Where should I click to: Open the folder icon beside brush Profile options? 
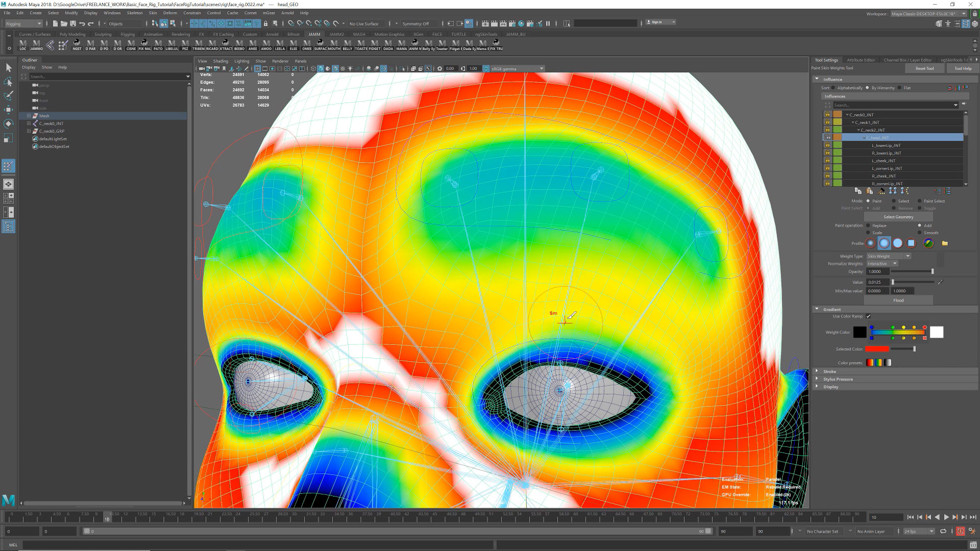click(945, 243)
